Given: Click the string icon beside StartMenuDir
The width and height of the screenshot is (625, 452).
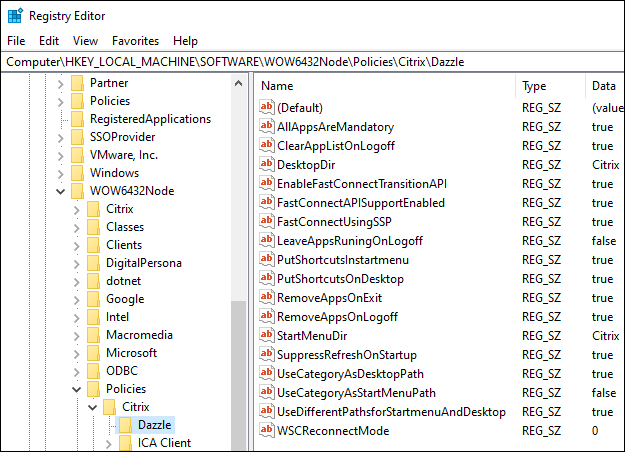Looking at the screenshot, I should (x=267, y=336).
